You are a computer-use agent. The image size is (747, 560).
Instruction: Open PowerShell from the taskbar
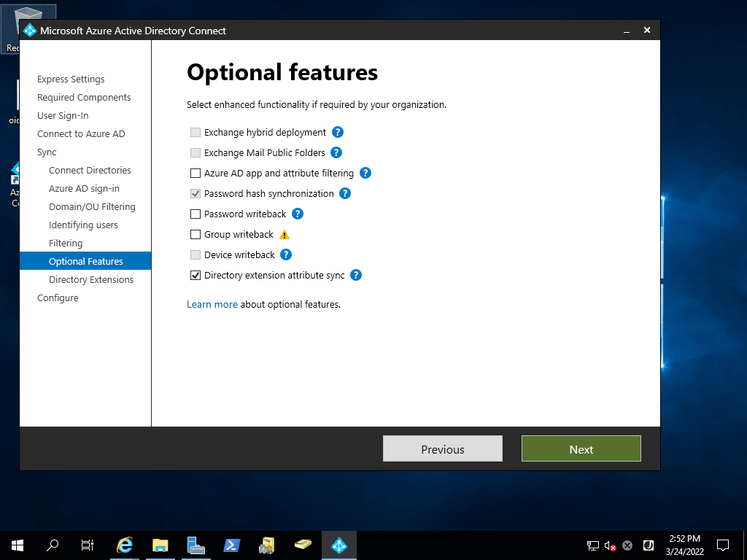coord(231,545)
